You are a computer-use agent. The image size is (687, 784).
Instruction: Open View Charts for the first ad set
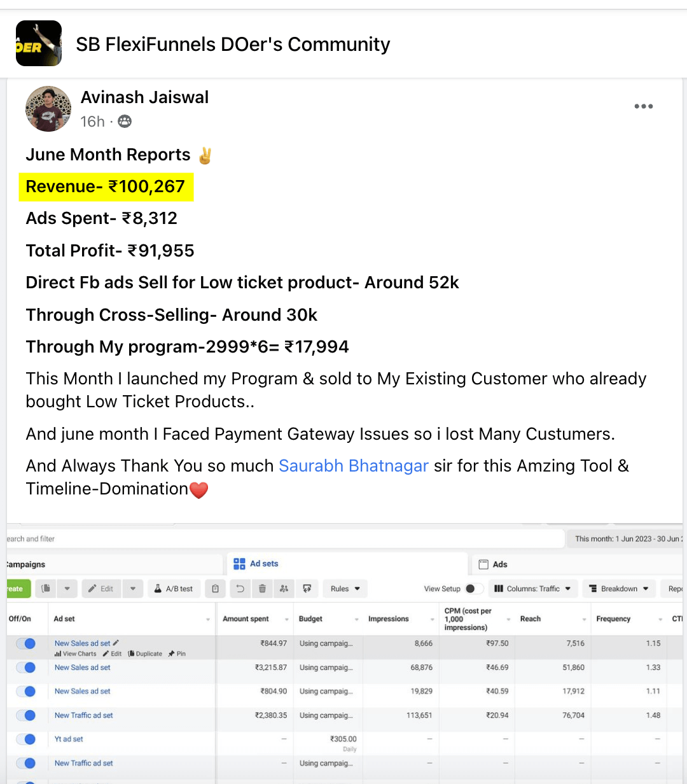[x=76, y=654]
